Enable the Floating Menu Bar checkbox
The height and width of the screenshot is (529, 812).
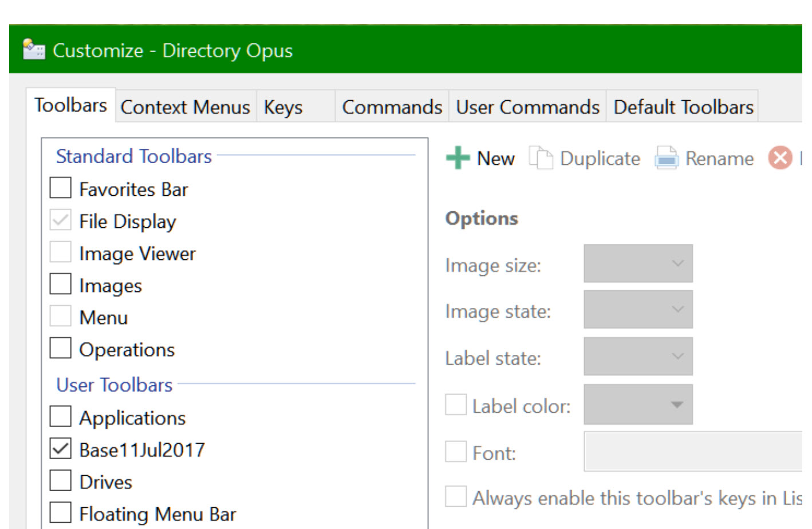click(x=61, y=513)
